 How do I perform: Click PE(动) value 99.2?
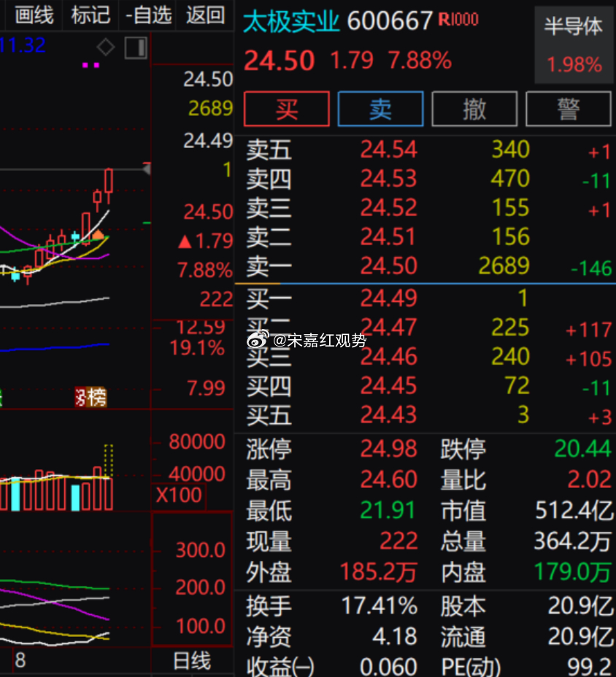[590, 666]
